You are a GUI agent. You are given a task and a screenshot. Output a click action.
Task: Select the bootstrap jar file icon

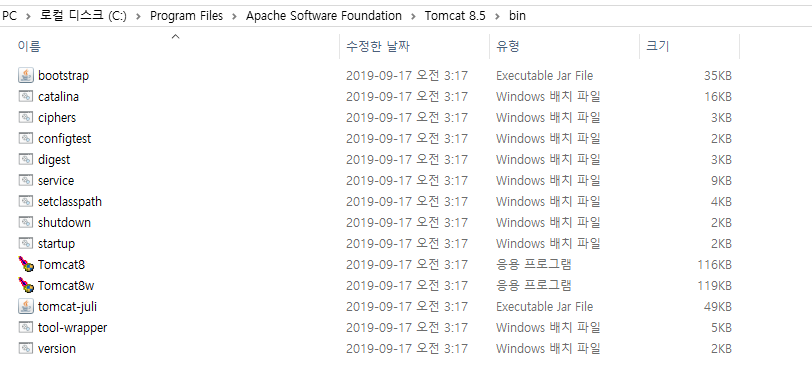tap(26, 76)
